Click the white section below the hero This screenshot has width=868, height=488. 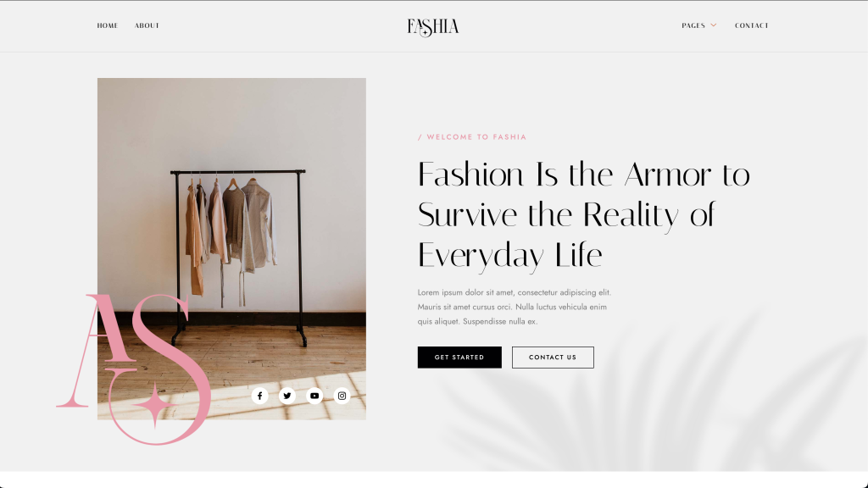click(434, 480)
